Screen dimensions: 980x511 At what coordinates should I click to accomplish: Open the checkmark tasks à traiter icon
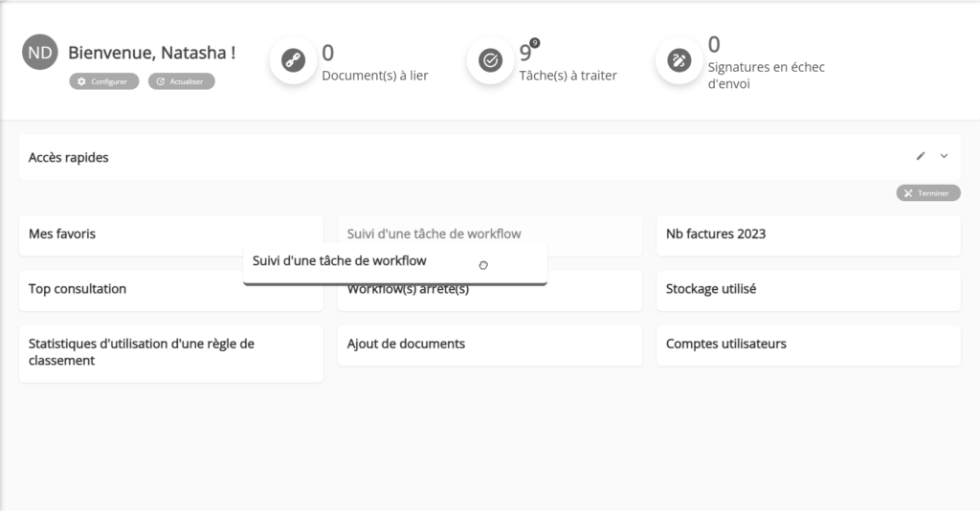[x=491, y=60]
